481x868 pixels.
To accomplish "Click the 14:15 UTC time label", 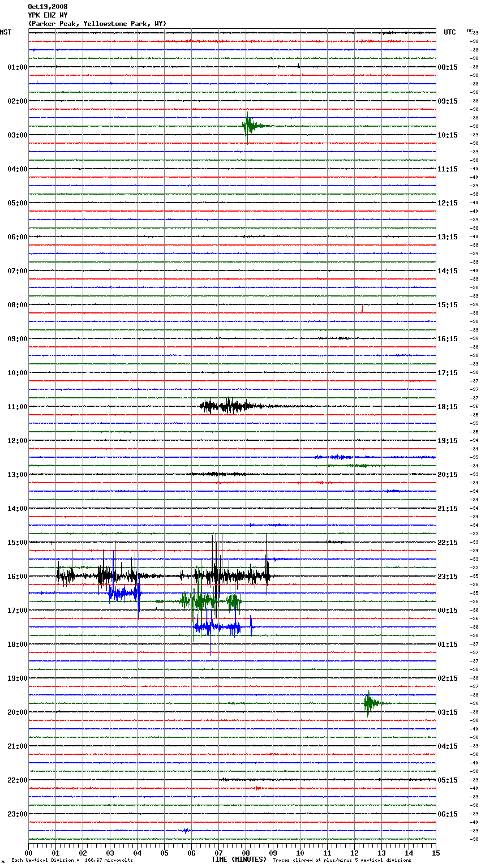I will click(448, 271).
